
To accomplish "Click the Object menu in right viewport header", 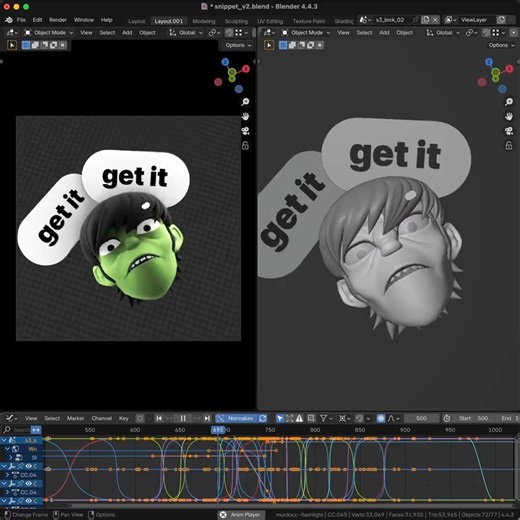I will [x=404, y=33].
